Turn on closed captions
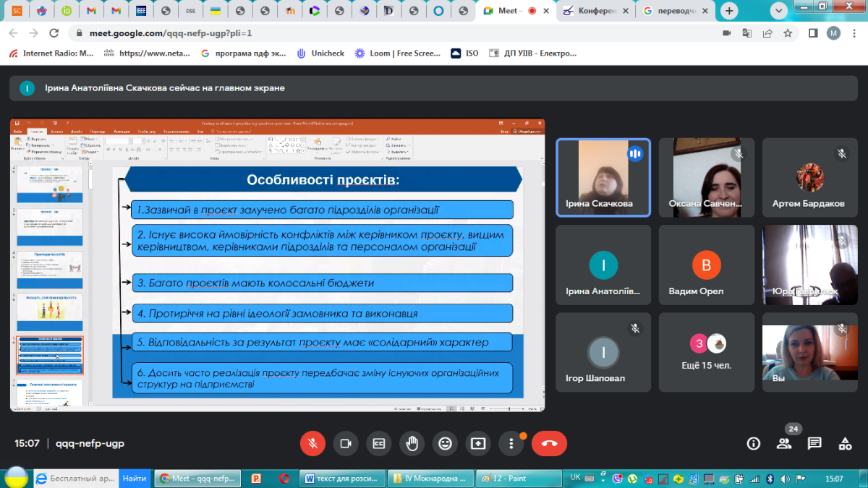 pyautogui.click(x=379, y=443)
